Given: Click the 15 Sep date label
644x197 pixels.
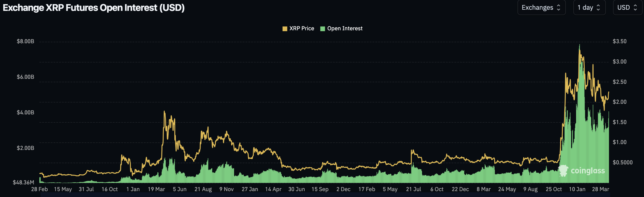Looking at the screenshot, I should (x=320, y=189).
